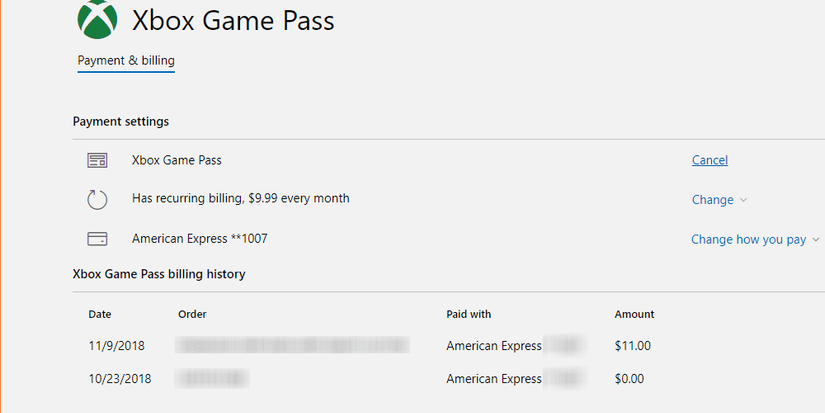Image resolution: width=825 pixels, height=413 pixels.
Task: Click the green Xbox logo icon
Action: [x=97, y=20]
